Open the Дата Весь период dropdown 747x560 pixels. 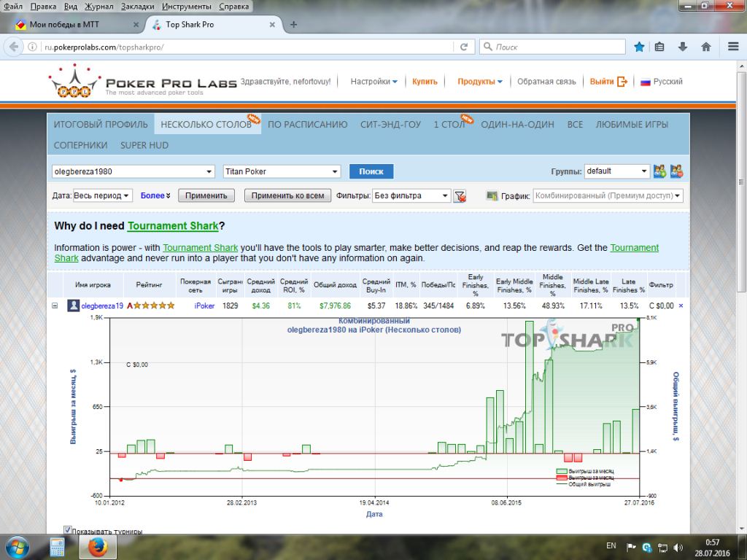point(102,195)
